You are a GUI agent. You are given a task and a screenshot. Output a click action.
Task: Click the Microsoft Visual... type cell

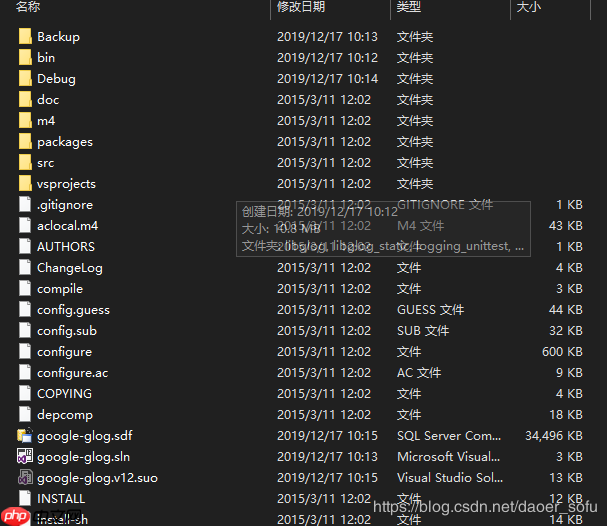pos(449,457)
